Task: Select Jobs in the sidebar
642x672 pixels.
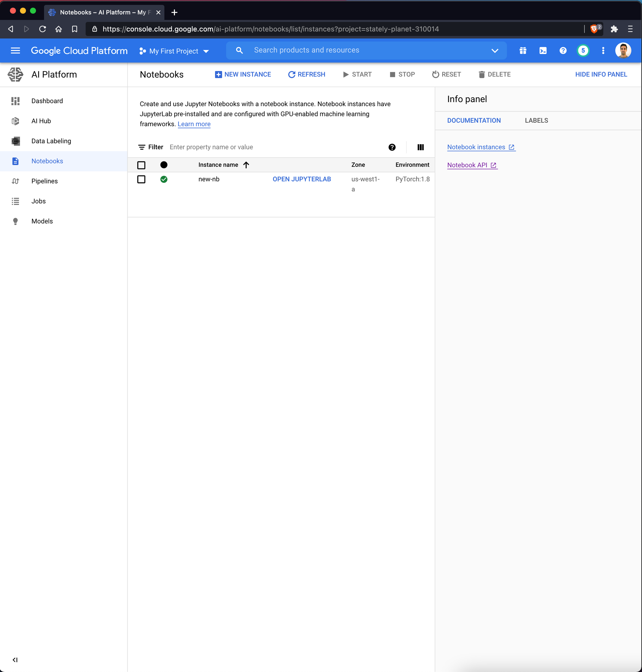Action: point(38,201)
